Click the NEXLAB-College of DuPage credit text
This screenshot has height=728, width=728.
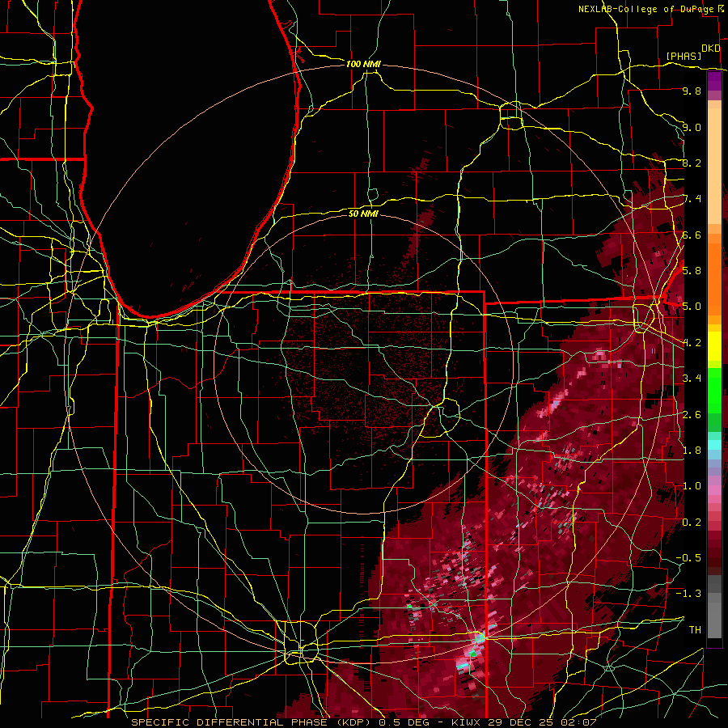click(x=646, y=9)
